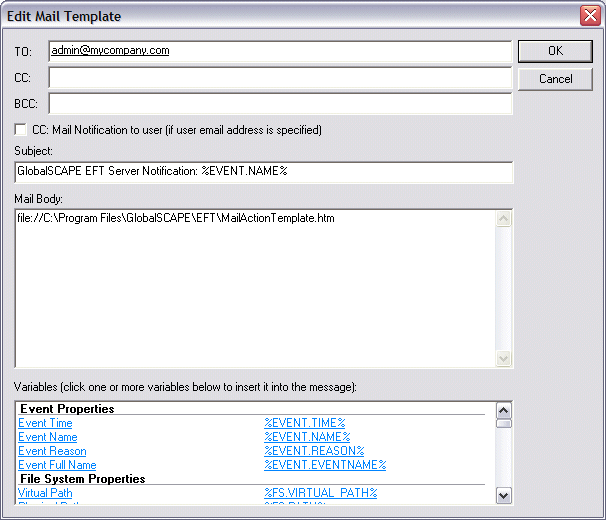Insert the Event Reason variable link
The image size is (606, 520).
point(52,451)
